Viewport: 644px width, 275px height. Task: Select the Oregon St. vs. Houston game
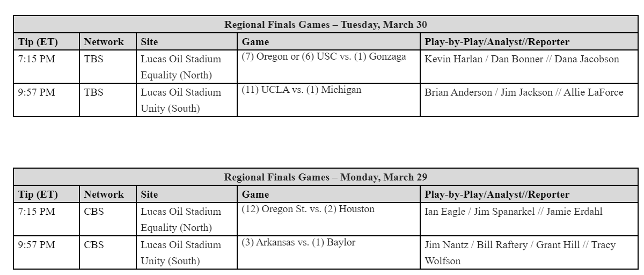coord(308,209)
